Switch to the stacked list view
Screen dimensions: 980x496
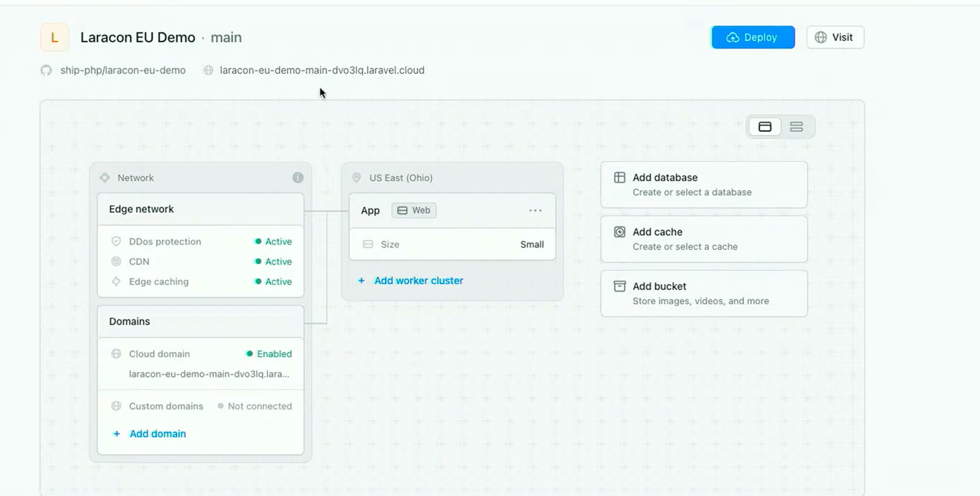point(796,127)
